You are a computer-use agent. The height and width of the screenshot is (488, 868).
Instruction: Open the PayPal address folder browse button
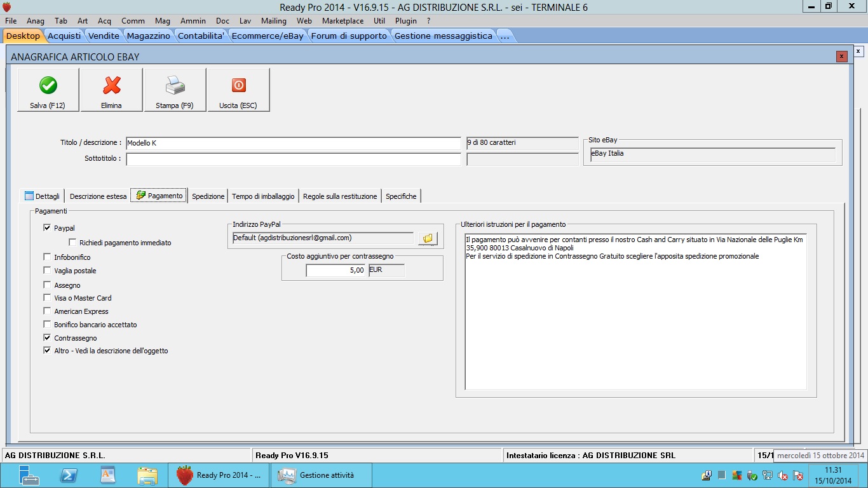pyautogui.click(x=428, y=238)
